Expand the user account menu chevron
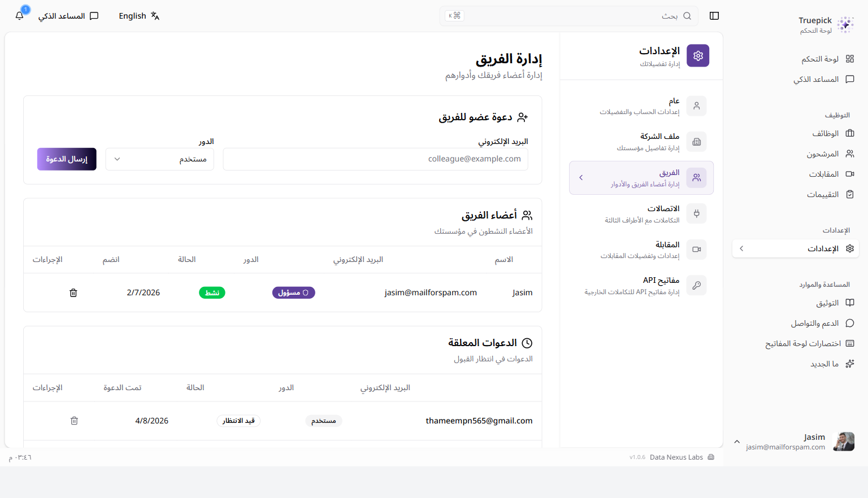 pos(737,442)
